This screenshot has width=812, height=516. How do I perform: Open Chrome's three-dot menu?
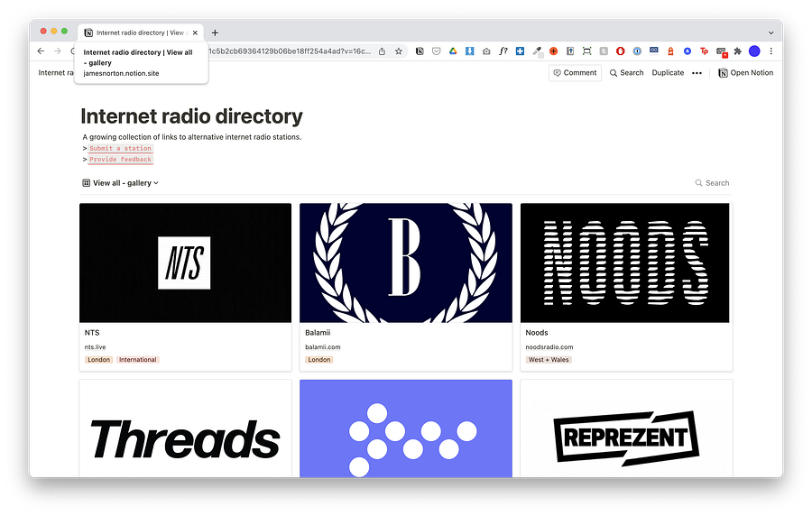(x=771, y=51)
